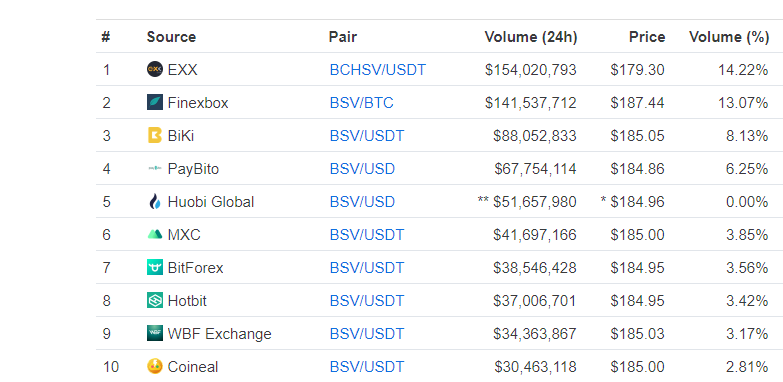Sort by the Volume (24h) column header
The height and width of the screenshot is (382, 783).
[x=531, y=37]
